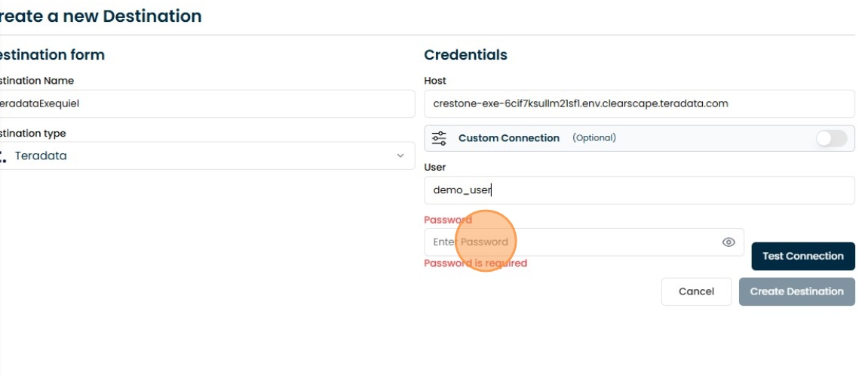The height and width of the screenshot is (376, 868).
Task: Click the Host field label
Action: tap(435, 81)
